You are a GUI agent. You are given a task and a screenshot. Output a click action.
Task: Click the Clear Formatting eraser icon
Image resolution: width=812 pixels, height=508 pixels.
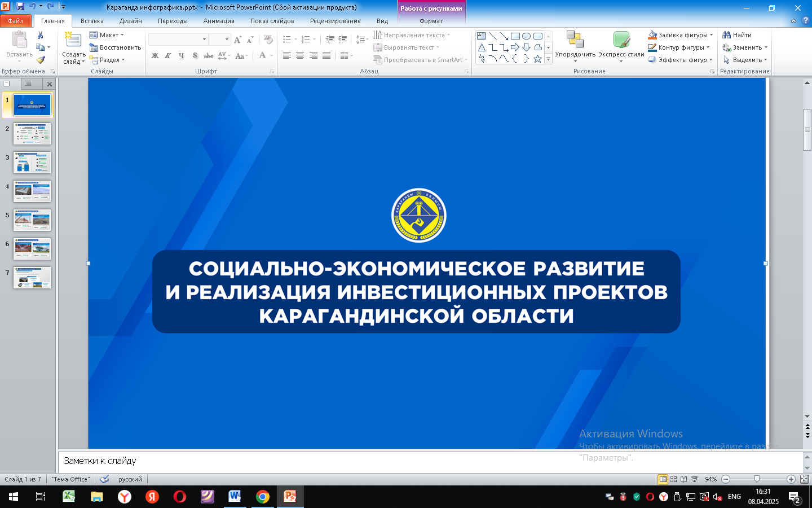click(x=268, y=40)
